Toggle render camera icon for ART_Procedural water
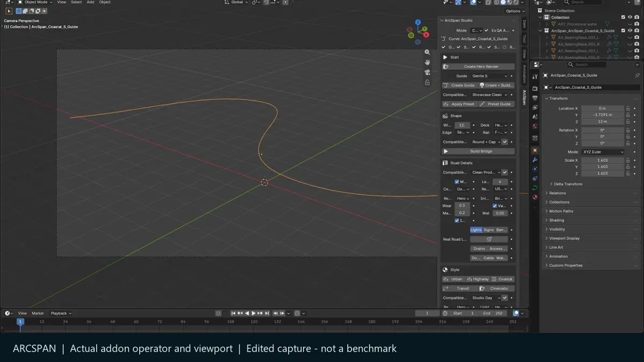 636,24
